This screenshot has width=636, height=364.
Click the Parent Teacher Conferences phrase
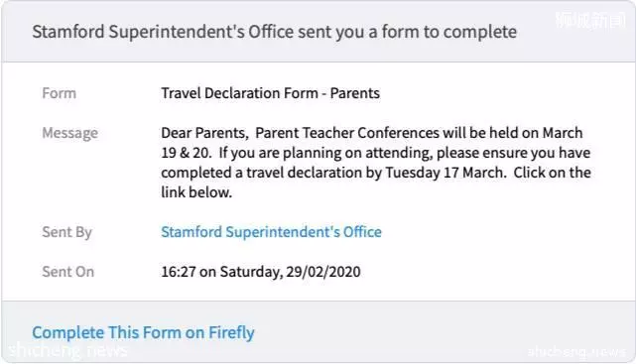tap(347, 133)
